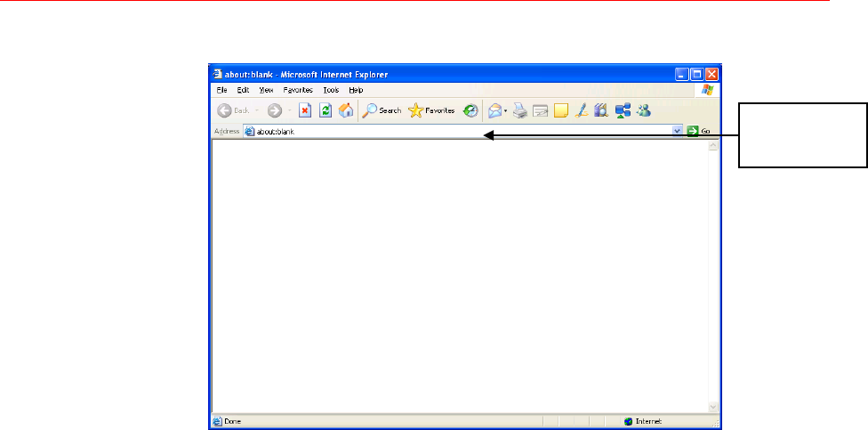Stop page loading with the red X icon
Image resolution: width=868 pixels, height=430 pixels.
[305, 110]
